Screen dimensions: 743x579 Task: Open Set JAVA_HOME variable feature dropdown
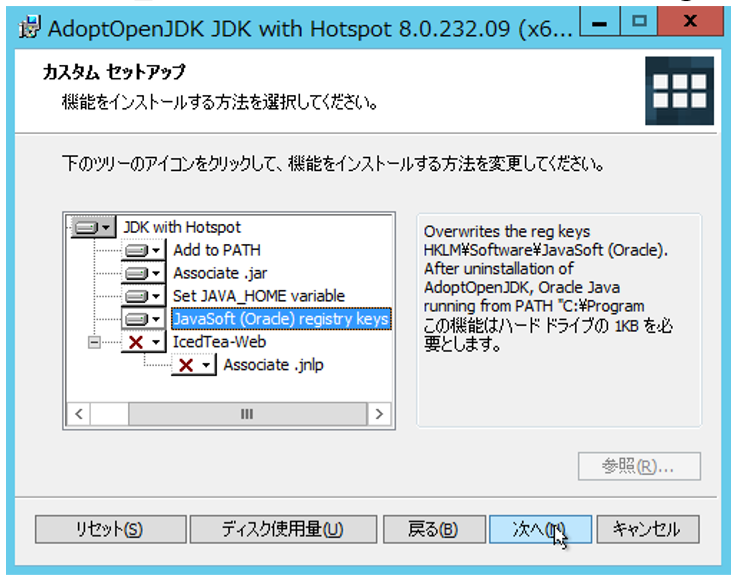(x=144, y=296)
